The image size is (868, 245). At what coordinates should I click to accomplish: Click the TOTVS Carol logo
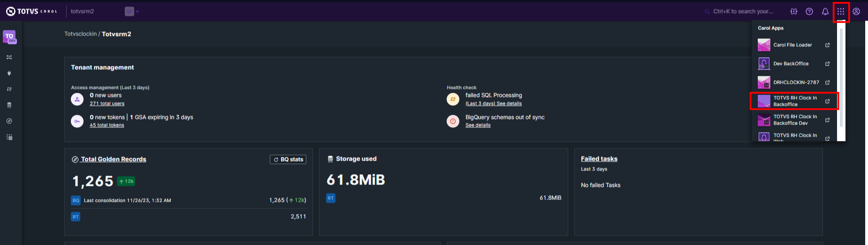[x=31, y=11]
